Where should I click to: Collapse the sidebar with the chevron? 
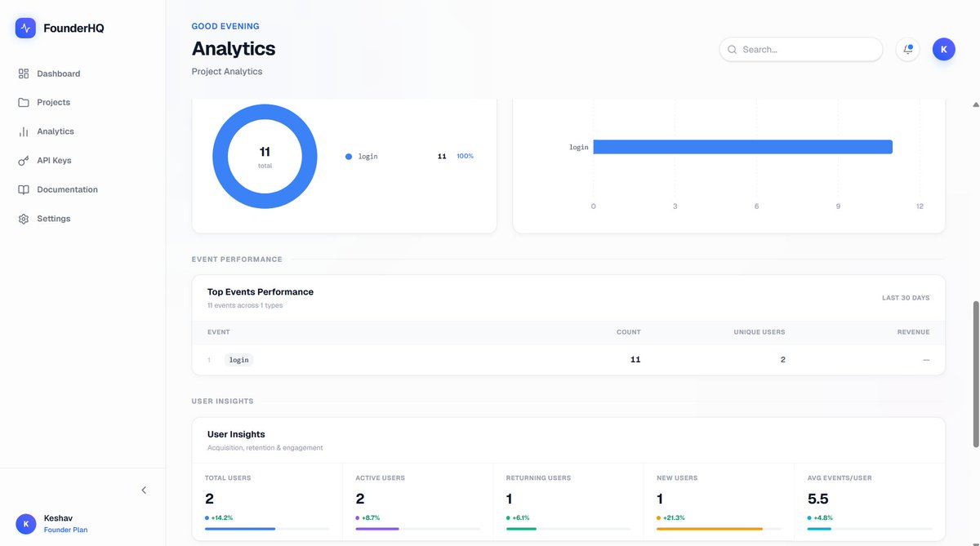144,491
